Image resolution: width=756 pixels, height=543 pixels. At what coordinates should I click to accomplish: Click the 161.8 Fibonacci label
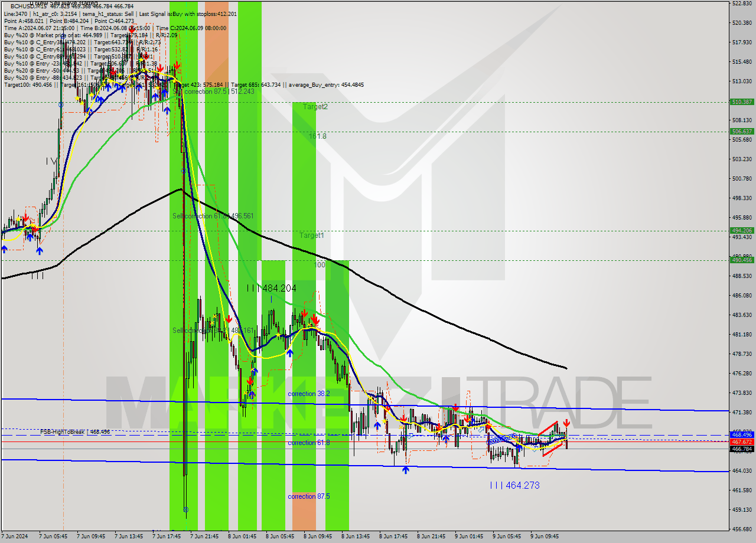click(318, 136)
